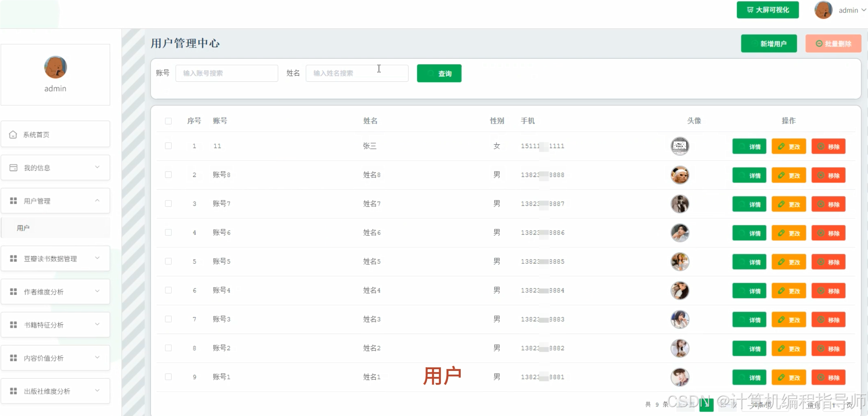Open the 用户 submenu item
868x416 pixels.
(23, 228)
